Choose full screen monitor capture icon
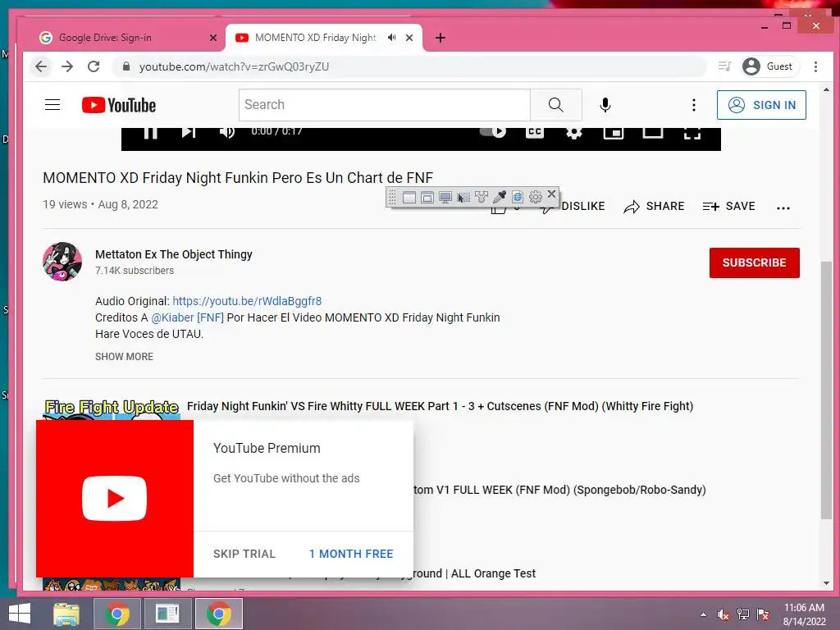Screen dimensions: 840x630 445,197
